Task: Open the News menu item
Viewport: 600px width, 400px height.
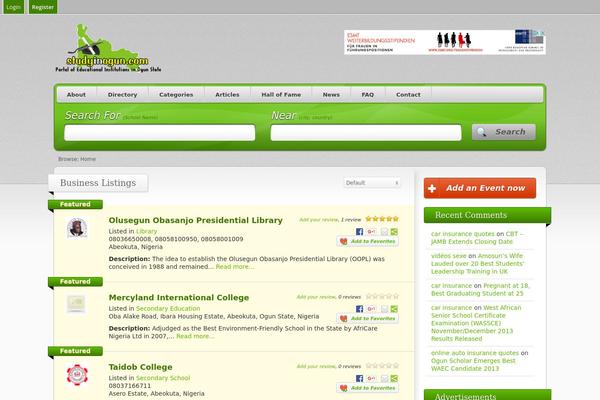Action: tap(331, 95)
